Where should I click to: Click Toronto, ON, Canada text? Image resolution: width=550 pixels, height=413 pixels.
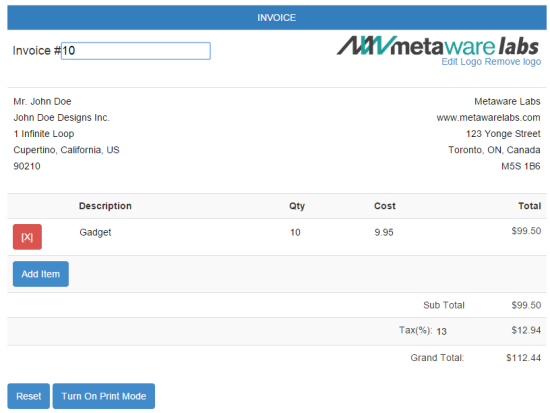coord(494,150)
